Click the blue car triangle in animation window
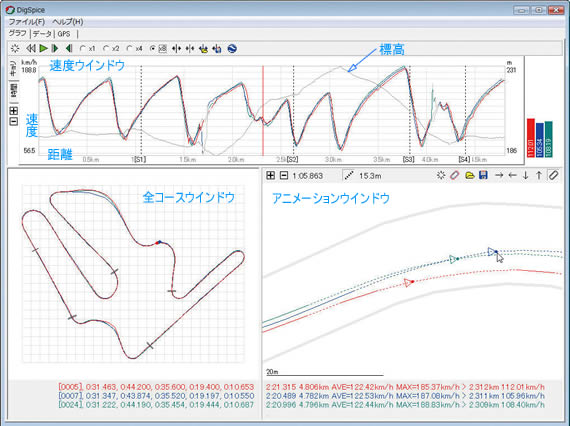 click(x=492, y=252)
